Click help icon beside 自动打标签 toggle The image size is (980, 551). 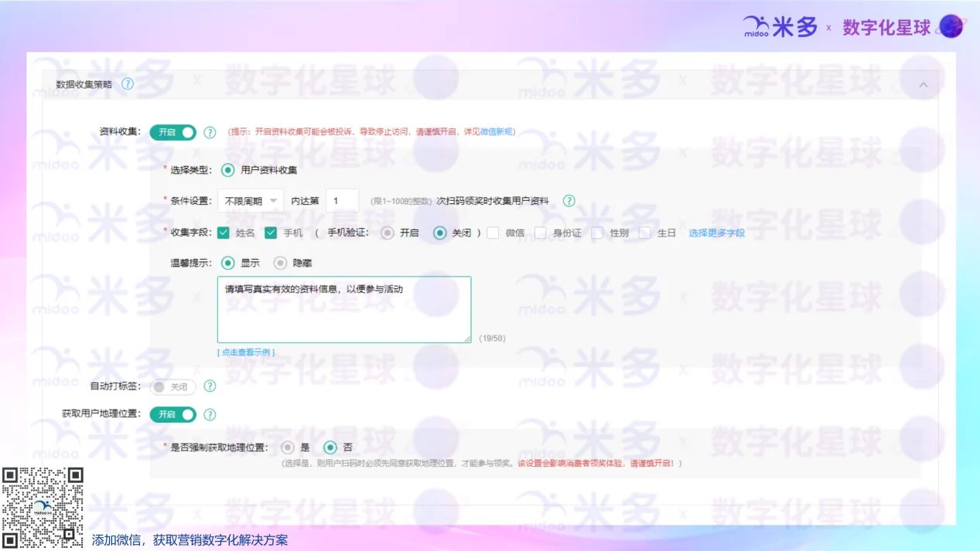pyautogui.click(x=210, y=386)
